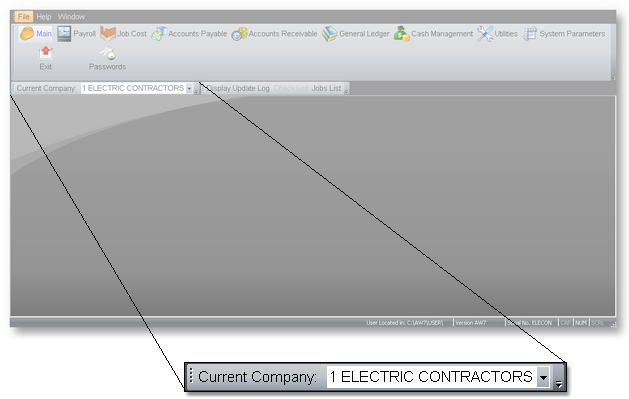Open the Jobs List
This screenshot has height=399, width=629.
click(x=326, y=88)
